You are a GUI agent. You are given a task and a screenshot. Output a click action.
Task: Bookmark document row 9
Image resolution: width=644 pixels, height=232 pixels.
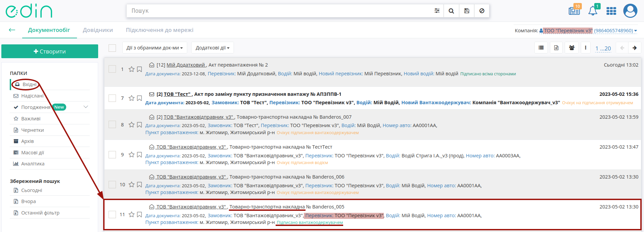139,155
